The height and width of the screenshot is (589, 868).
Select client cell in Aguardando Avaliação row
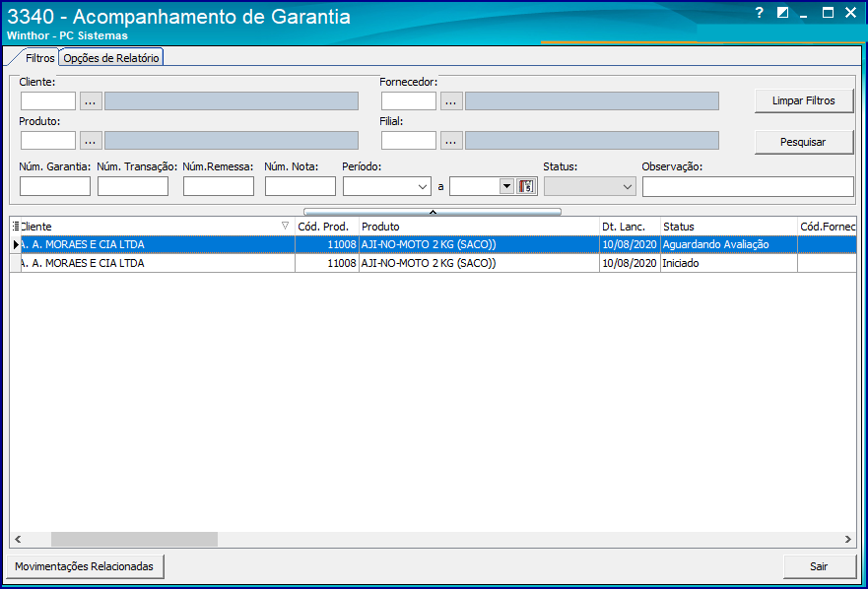[x=158, y=244]
